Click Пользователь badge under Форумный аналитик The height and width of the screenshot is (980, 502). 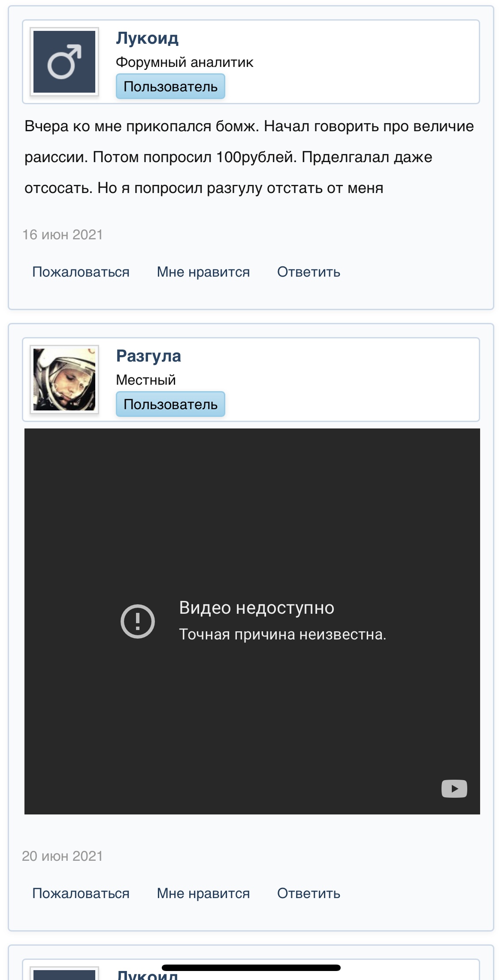(x=170, y=87)
